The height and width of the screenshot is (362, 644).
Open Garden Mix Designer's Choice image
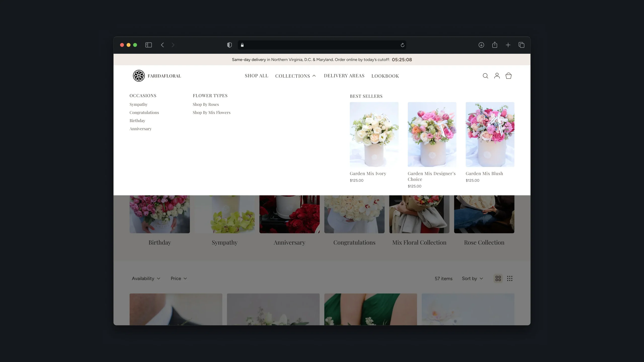click(x=432, y=134)
